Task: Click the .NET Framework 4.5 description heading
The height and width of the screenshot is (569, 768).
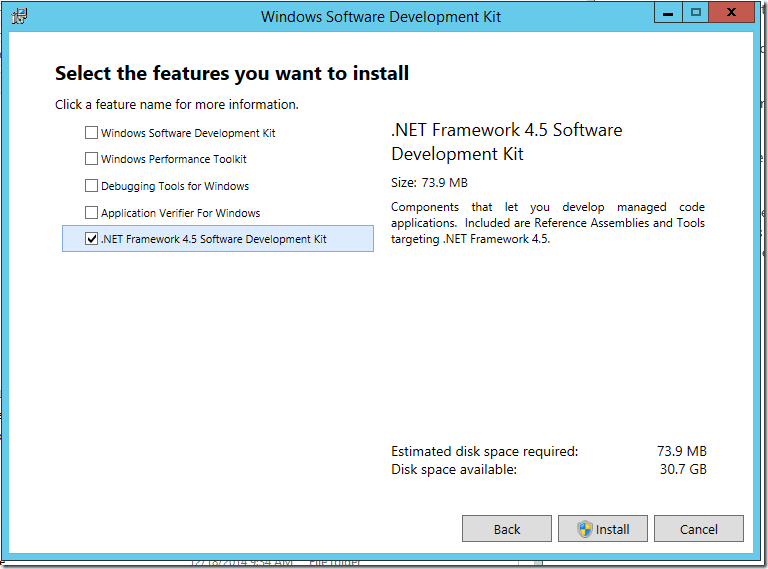Action: 507,142
